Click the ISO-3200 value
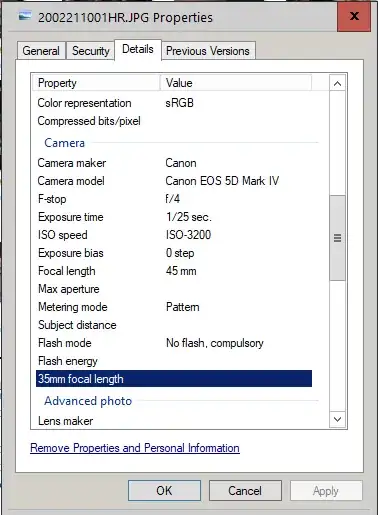The width and height of the screenshot is (378, 515). (x=188, y=235)
